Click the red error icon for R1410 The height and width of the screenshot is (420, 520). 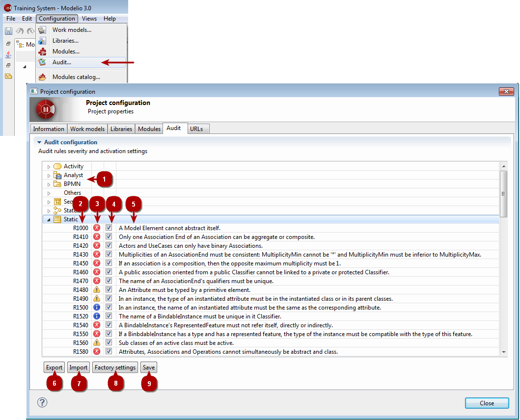tap(97, 237)
